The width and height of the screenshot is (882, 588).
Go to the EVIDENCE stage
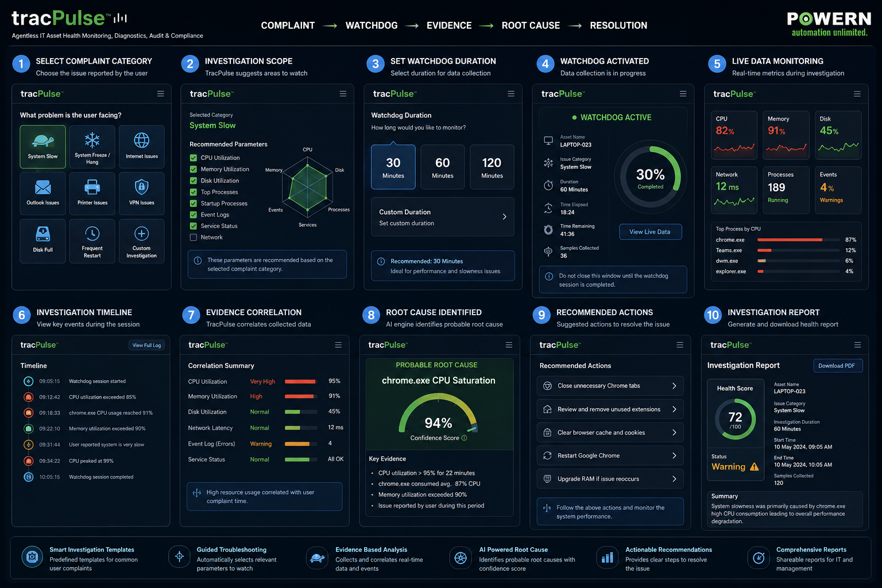point(449,25)
